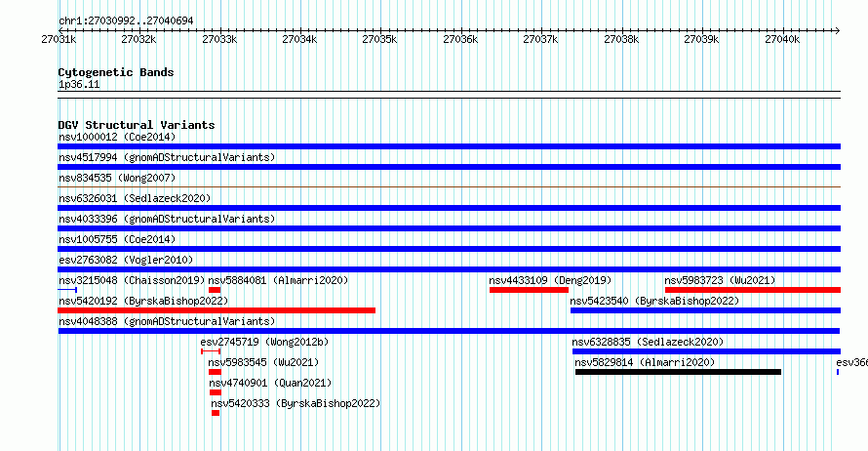868x451 pixels.
Task: Click the black nsv5829814 (Almarri2020) bar
Action: [x=678, y=372]
